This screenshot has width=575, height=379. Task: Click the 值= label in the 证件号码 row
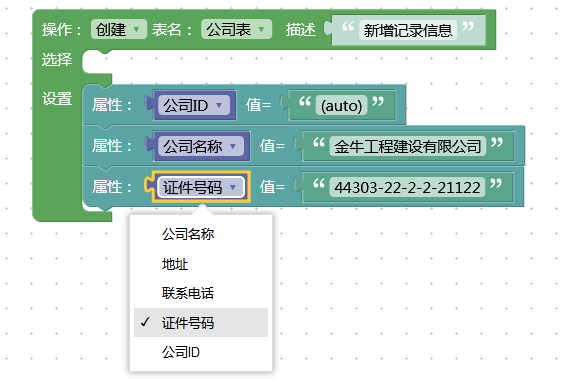pos(272,187)
